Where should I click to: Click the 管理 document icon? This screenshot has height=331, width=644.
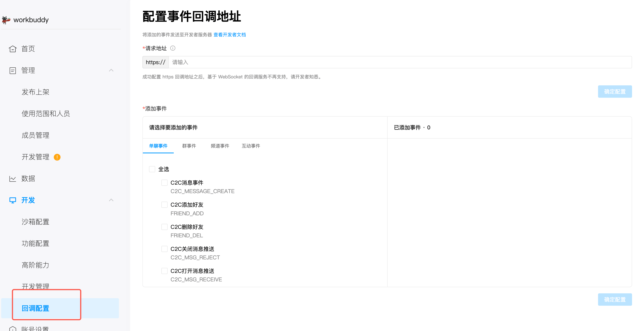[13, 70]
